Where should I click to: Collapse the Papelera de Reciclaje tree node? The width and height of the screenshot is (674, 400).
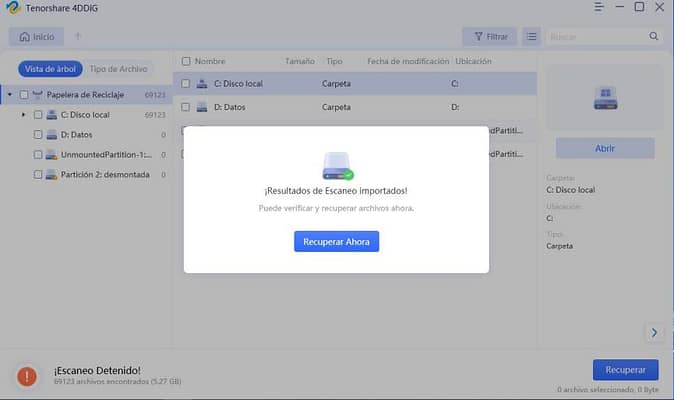(x=9, y=95)
